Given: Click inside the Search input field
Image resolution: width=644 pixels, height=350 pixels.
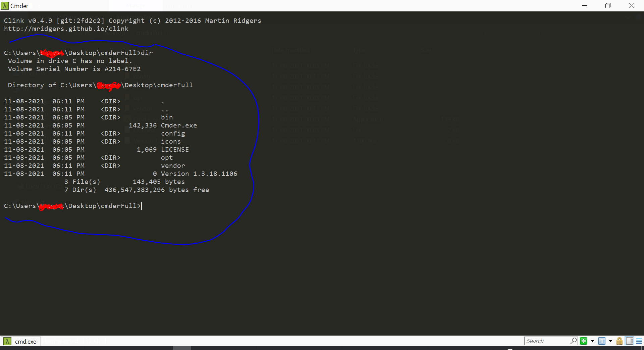Looking at the screenshot, I should click(x=547, y=341).
